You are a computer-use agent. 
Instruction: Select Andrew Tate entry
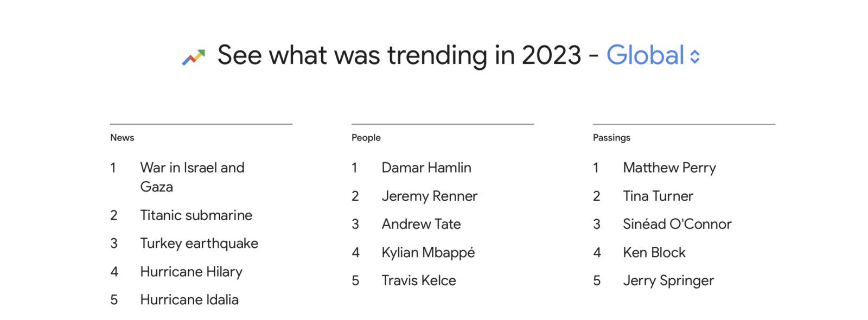coord(421,224)
